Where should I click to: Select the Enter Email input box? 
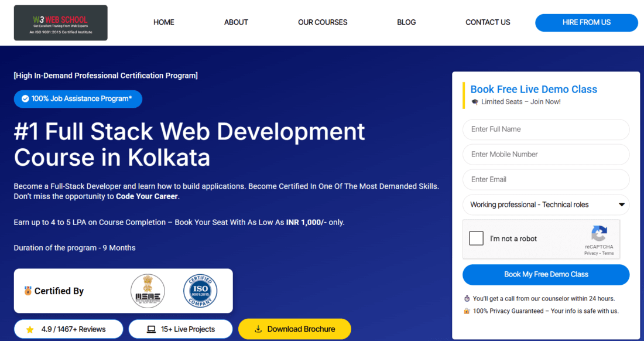[546, 180]
